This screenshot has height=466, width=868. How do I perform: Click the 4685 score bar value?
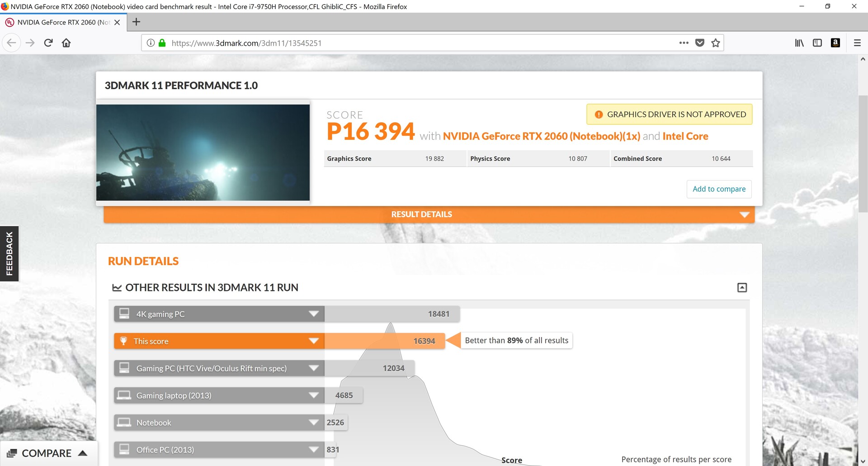(344, 395)
